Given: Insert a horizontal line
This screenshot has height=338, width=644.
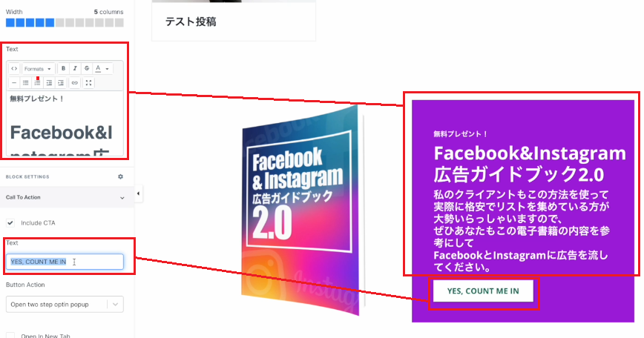Looking at the screenshot, I should coord(14,83).
